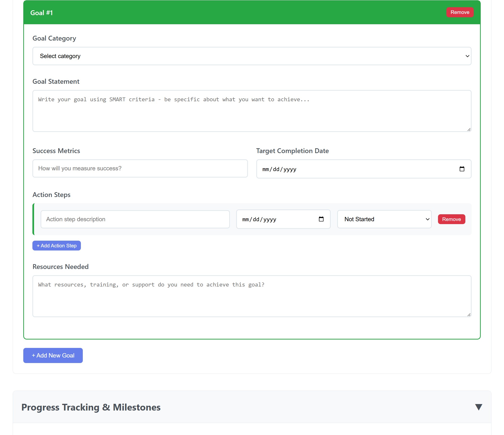Open the Not Started status dropdown
Image resolution: width=504 pixels, height=435 pixels.
pyautogui.click(x=384, y=219)
